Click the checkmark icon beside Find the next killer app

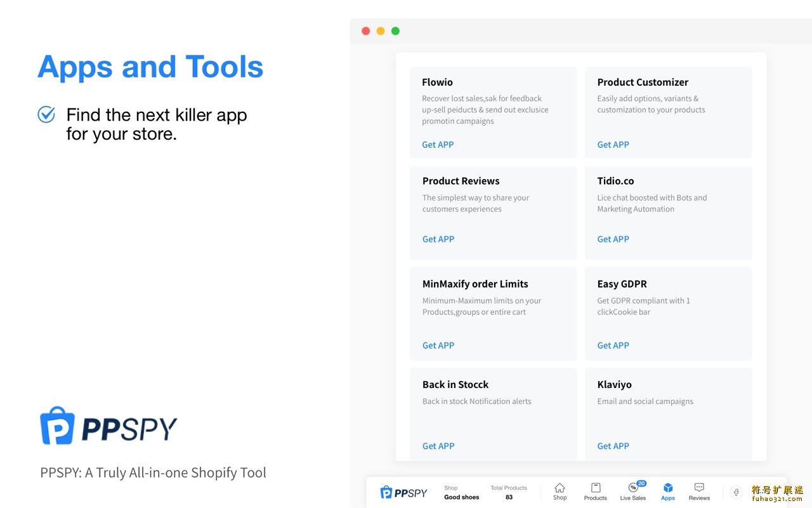46,114
